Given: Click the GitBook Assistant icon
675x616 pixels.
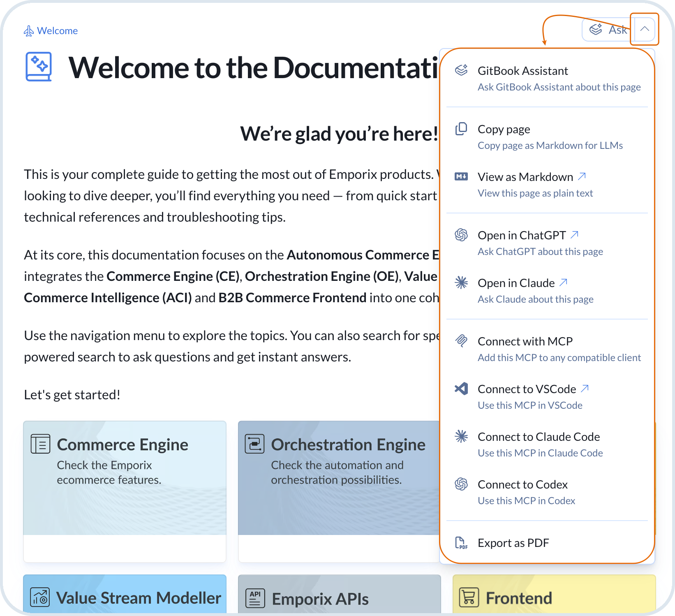Looking at the screenshot, I should tap(461, 70).
